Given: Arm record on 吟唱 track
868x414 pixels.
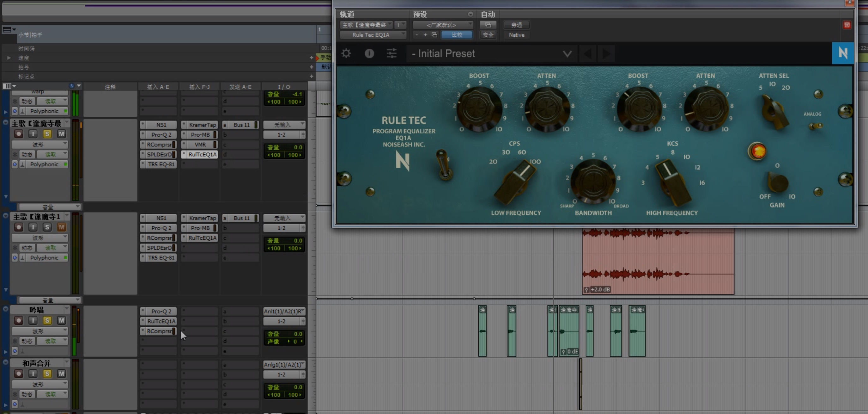Looking at the screenshot, I should (19, 320).
